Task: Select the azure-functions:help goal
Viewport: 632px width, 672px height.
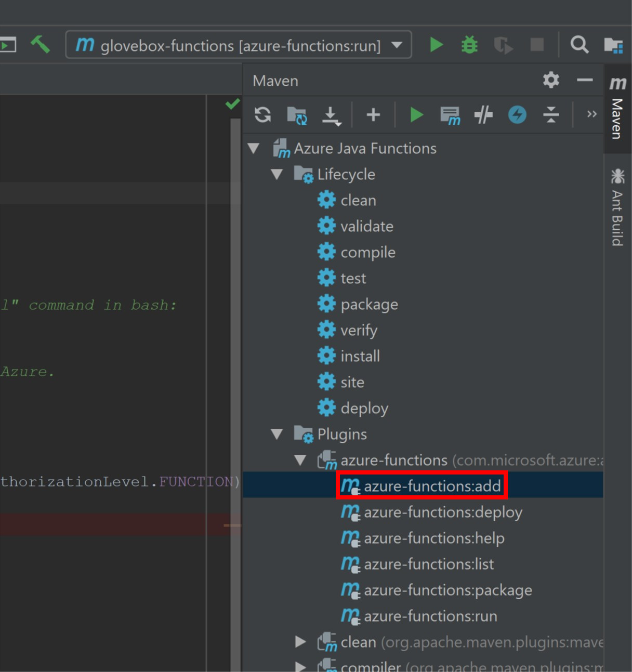Action: pyautogui.click(x=423, y=538)
